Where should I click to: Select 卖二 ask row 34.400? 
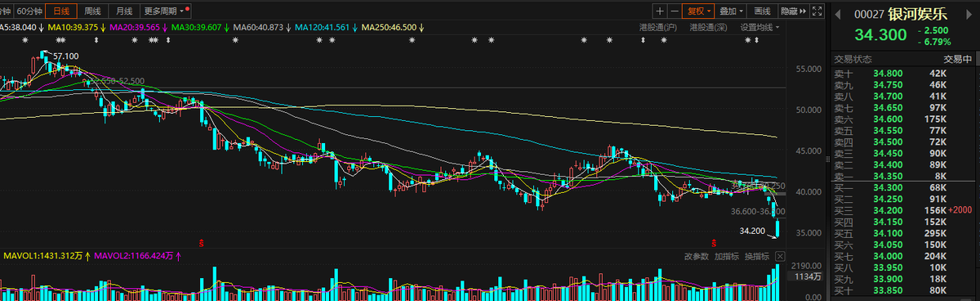(x=902, y=165)
